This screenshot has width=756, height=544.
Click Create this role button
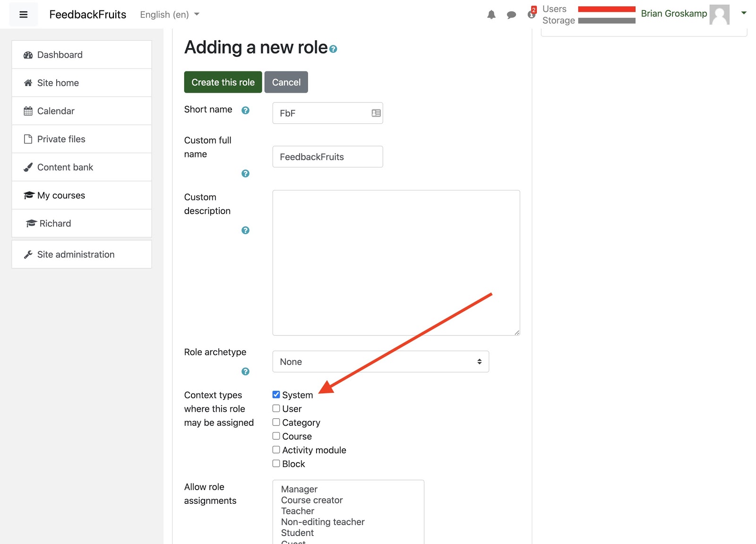click(x=223, y=82)
